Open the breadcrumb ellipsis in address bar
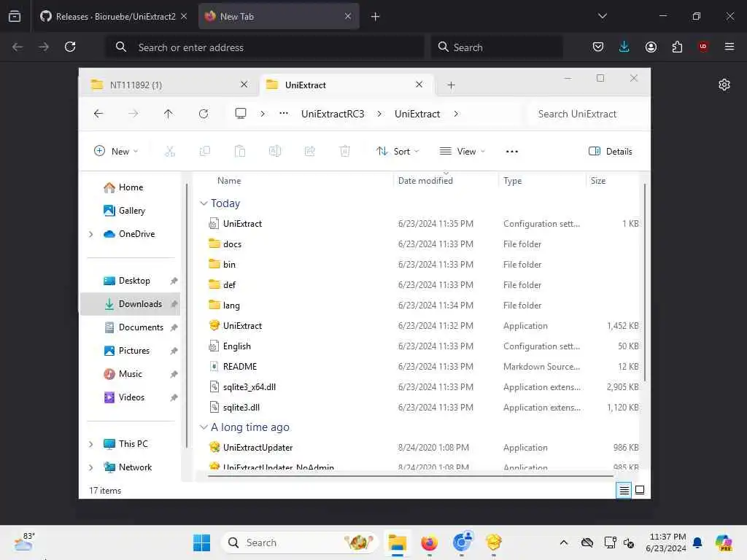This screenshot has width=747, height=560. point(284,113)
